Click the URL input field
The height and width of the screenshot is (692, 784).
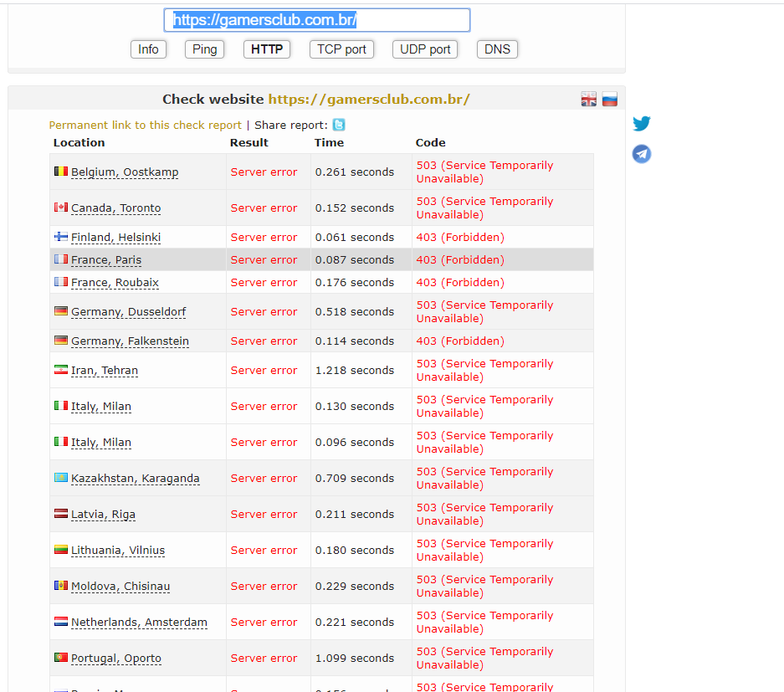(x=317, y=20)
